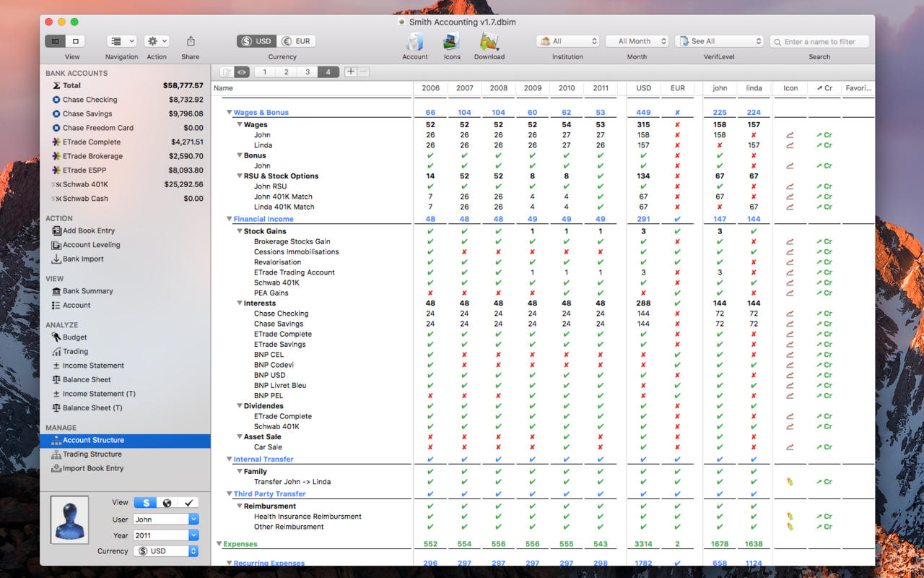Select globe view in bottom panel
Image resolution: width=924 pixels, height=578 pixels.
(167, 503)
